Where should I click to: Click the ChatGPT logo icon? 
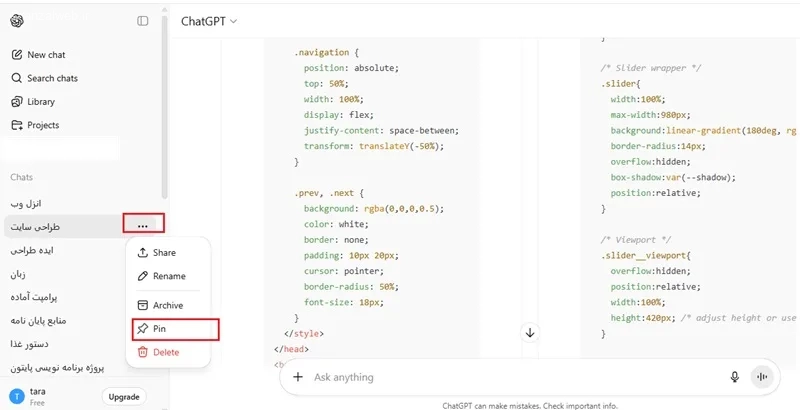[x=17, y=21]
